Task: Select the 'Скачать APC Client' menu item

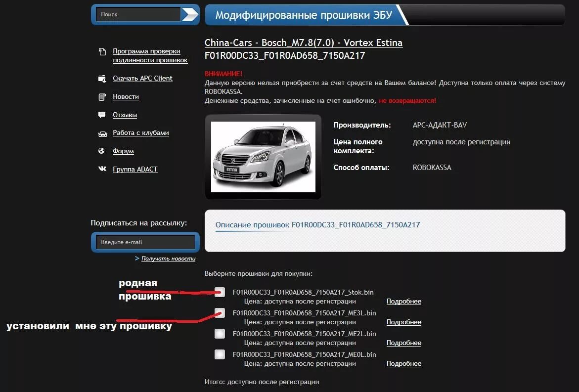Action: pyautogui.click(x=142, y=78)
